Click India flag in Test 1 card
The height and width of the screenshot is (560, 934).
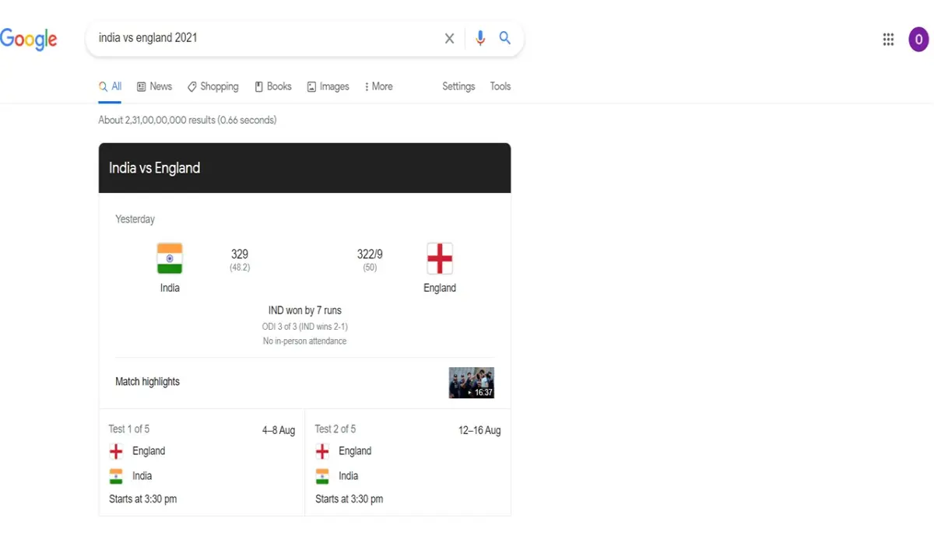(116, 476)
